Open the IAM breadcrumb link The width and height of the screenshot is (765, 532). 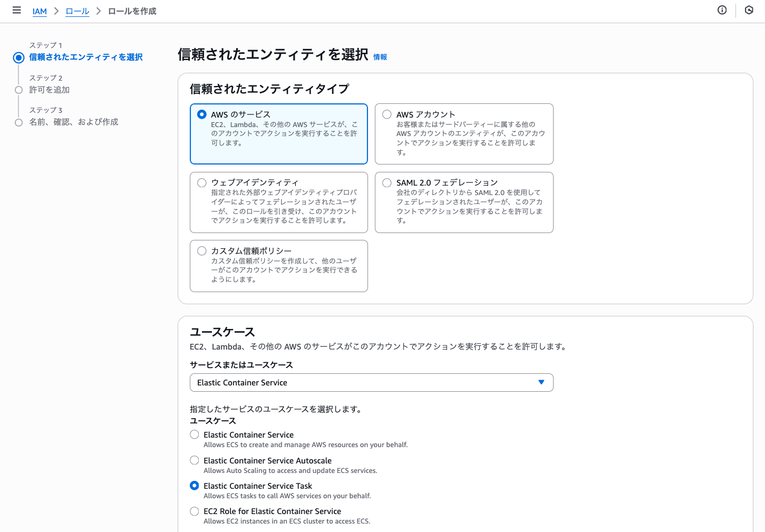point(40,11)
